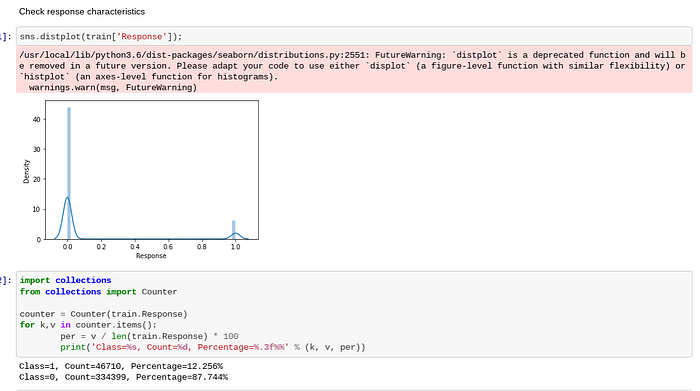This screenshot has height=391, width=700.
Task: Click the 'for k,v in counter.items():' line
Action: (x=88, y=325)
